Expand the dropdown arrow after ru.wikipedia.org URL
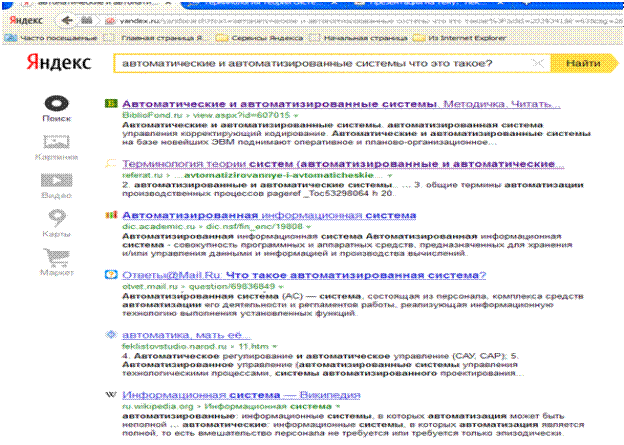Viewport: 624px width, 445px height. tap(337, 406)
